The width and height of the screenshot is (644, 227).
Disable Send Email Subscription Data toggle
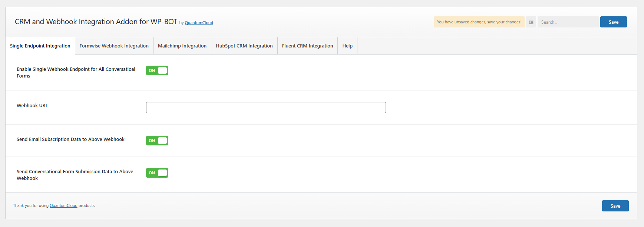[157, 141]
